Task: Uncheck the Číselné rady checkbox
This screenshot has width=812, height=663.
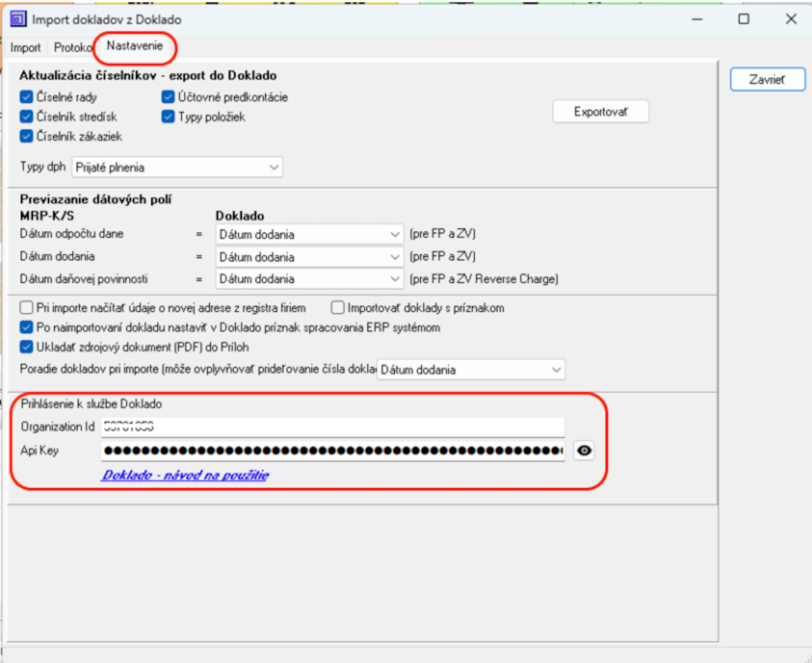Action: [x=26, y=97]
